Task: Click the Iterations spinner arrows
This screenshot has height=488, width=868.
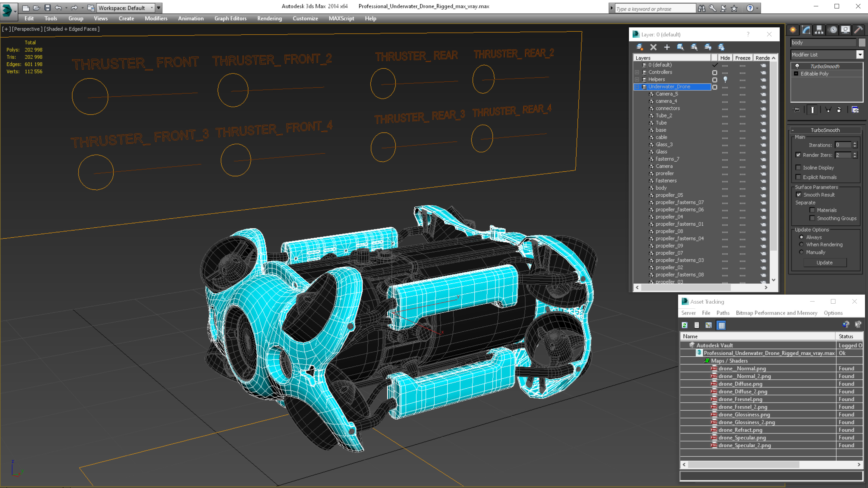Action: [x=855, y=145]
